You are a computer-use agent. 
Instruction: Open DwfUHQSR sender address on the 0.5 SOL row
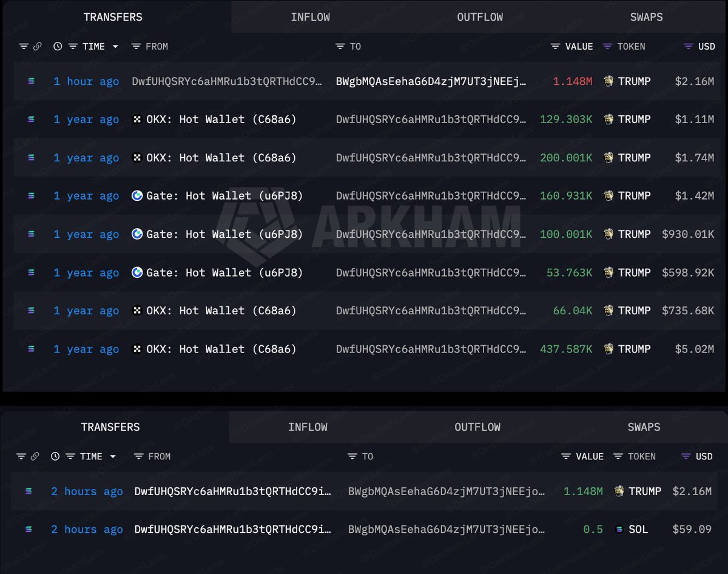(x=233, y=530)
